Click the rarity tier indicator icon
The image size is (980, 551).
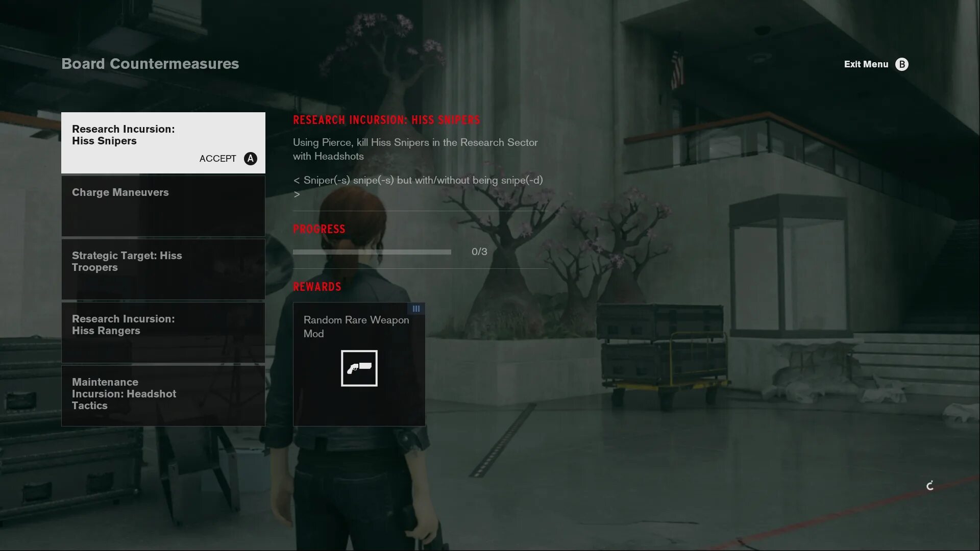(416, 309)
